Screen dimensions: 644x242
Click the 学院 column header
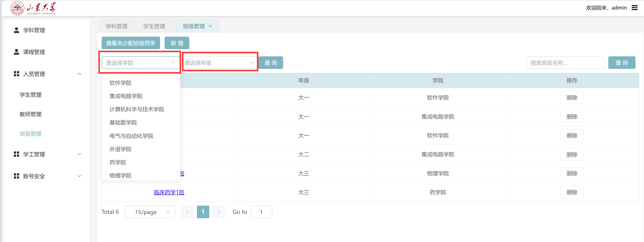click(438, 81)
